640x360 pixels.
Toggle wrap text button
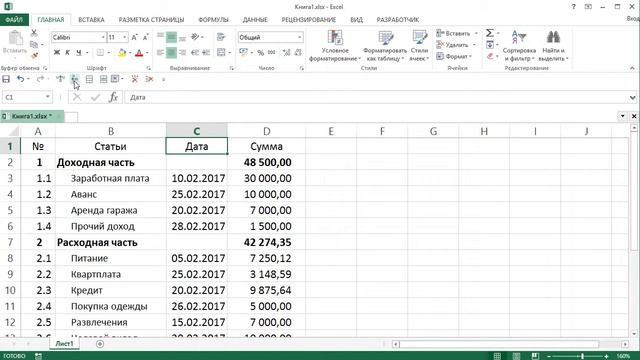(x=221, y=37)
